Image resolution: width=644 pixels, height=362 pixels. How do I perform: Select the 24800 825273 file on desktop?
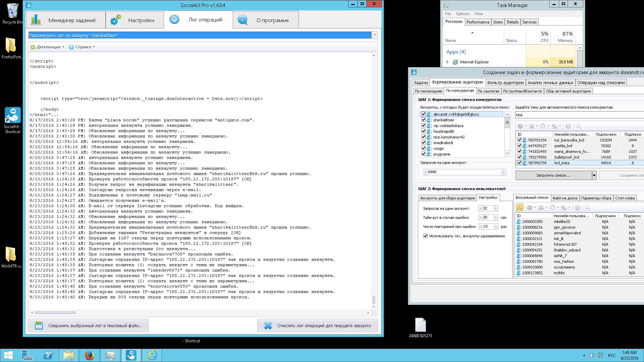(x=420, y=327)
